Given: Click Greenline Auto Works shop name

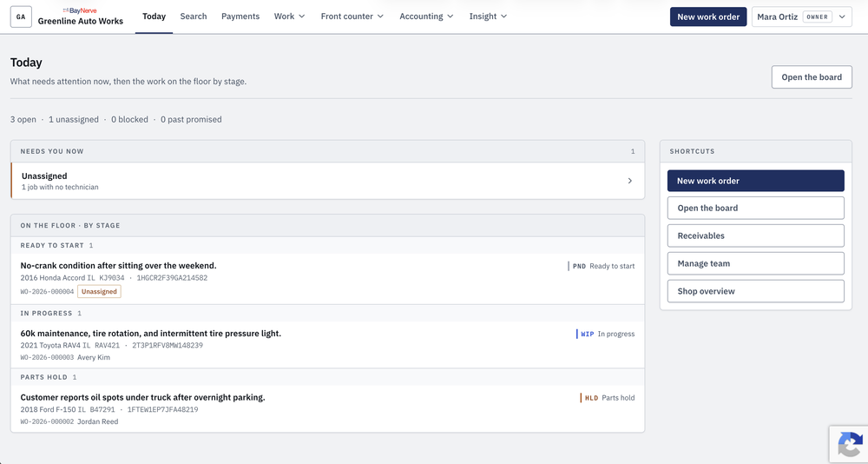Looking at the screenshot, I should [80, 21].
